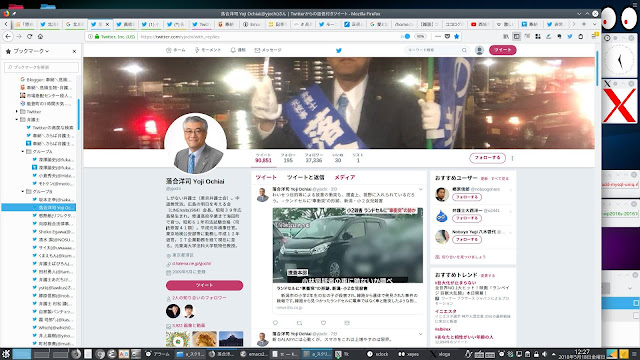640x360 pixels.
Task: Collapse the グループA bookmark folder
Action: pos(23,151)
